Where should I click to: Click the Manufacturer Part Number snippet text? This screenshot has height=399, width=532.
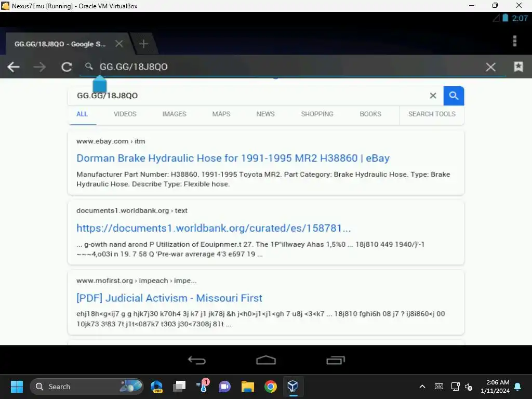pyautogui.click(x=263, y=179)
